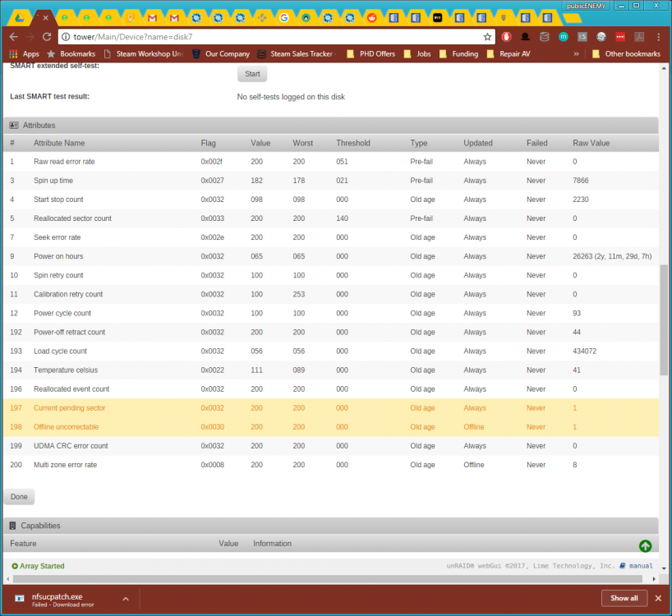Image resolution: width=672 pixels, height=616 pixels.
Task: Open the PHD Offers bookmark folder
Action: coord(371,54)
